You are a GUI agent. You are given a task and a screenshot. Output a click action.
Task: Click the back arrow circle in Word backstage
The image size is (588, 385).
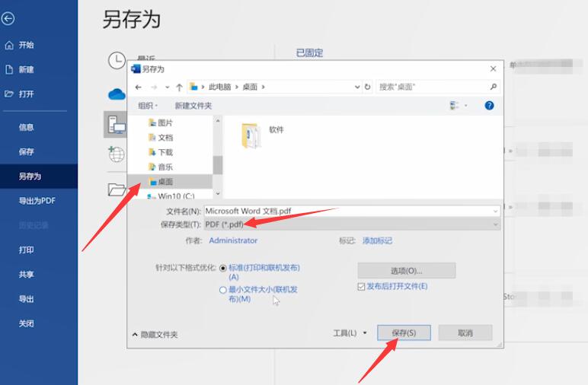[x=8, y=18]
